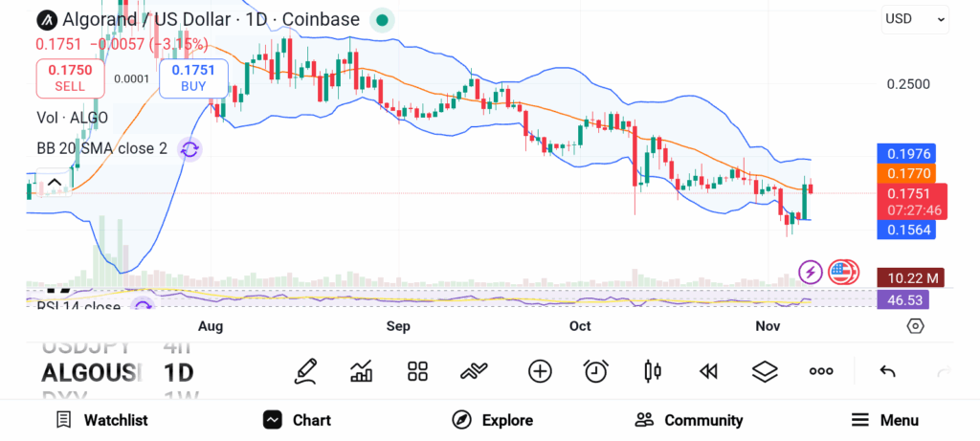
Task: Open the 1D timeframe selector
Action: [179, 371]
